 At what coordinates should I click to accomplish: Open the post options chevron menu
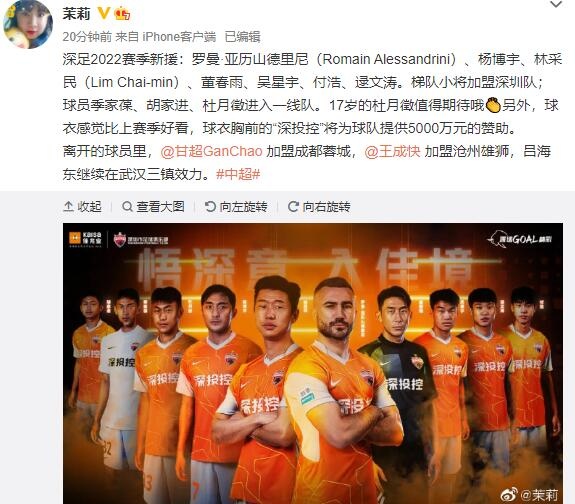556,4
